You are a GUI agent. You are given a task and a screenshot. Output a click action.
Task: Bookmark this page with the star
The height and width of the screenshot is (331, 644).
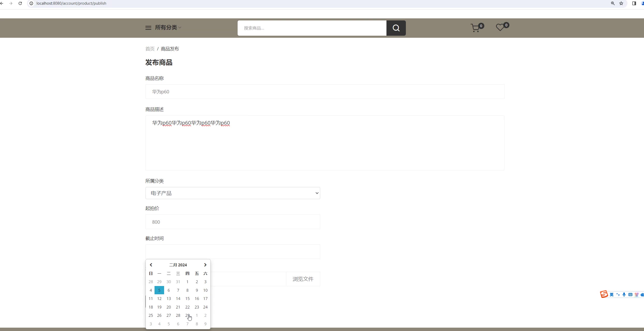coord(621,3)
